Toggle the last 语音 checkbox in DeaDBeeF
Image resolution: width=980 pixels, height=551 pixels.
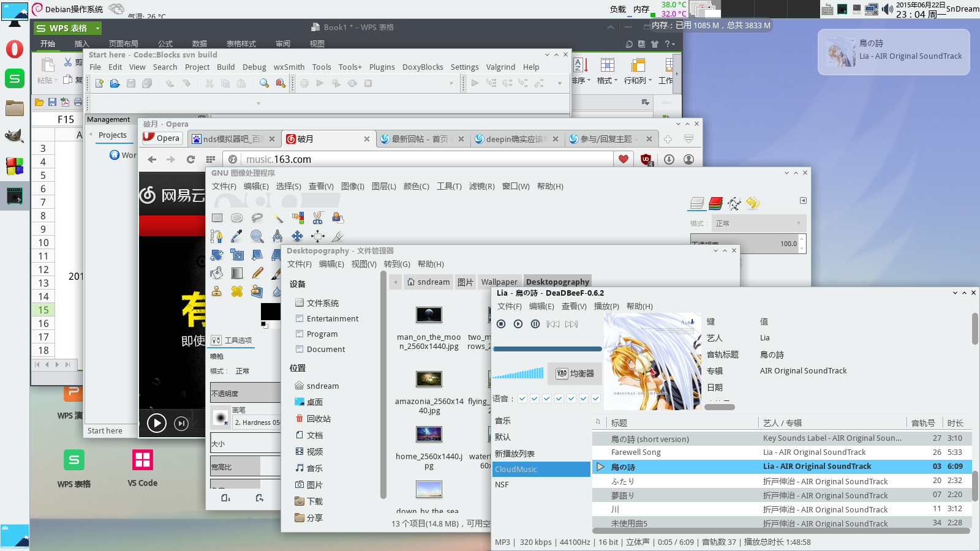coord(596,399)
